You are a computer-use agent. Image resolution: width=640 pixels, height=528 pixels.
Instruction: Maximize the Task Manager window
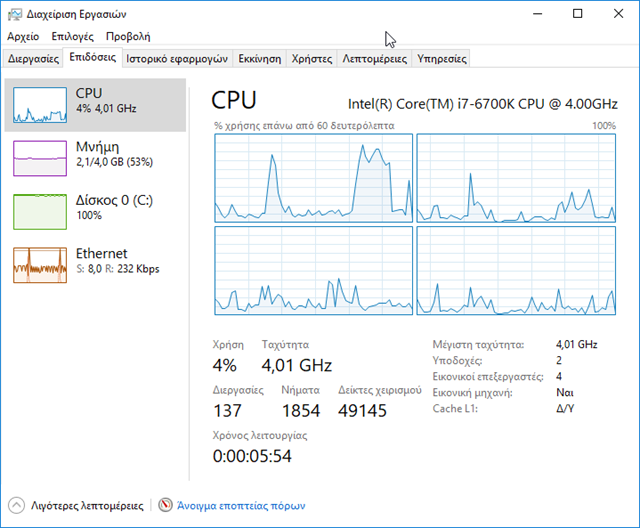coord(577,14)
